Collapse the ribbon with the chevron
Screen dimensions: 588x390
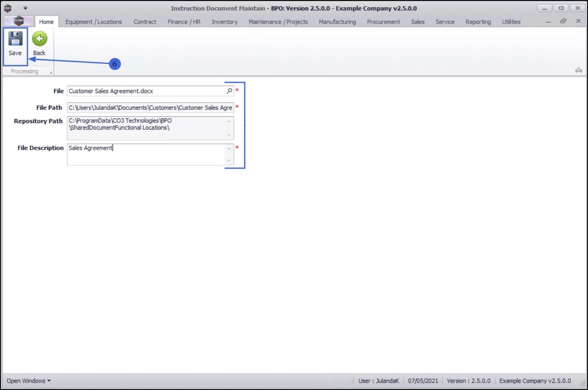(x=579, y=70)
